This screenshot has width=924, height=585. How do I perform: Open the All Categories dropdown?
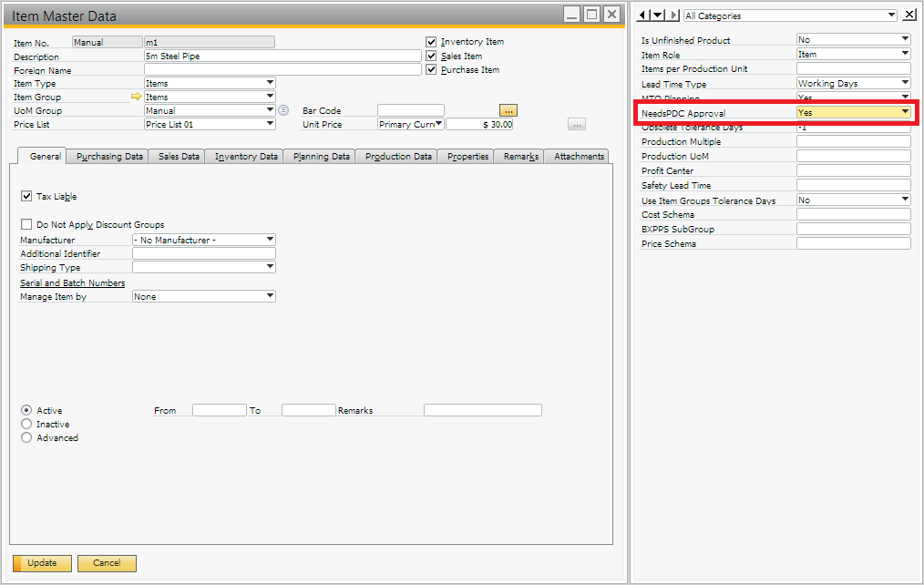[891, 15]
